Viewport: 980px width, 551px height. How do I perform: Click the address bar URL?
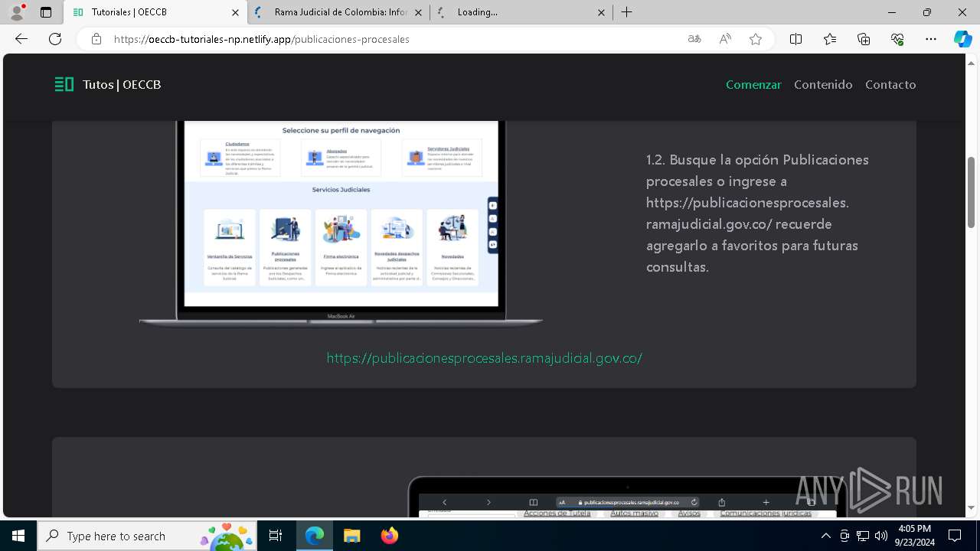pyautogui.click(x=262, y=39)
